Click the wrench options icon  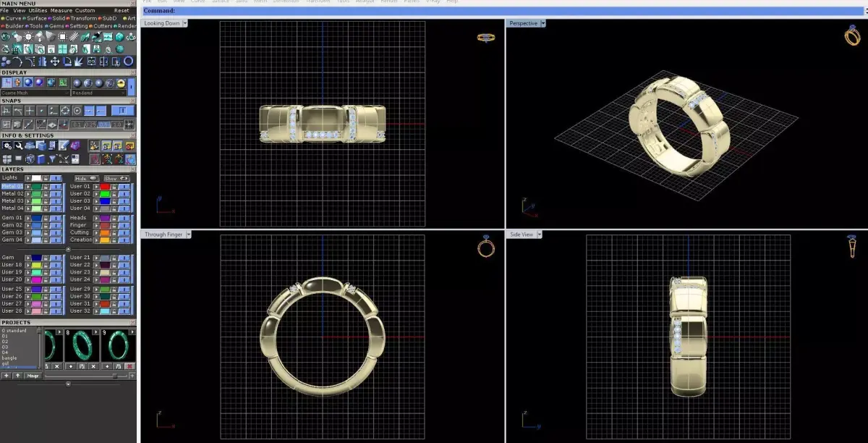18,145
